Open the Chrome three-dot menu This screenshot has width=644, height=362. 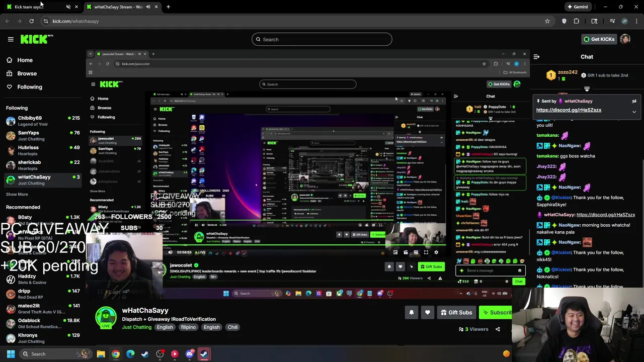(x=637, y=21)
